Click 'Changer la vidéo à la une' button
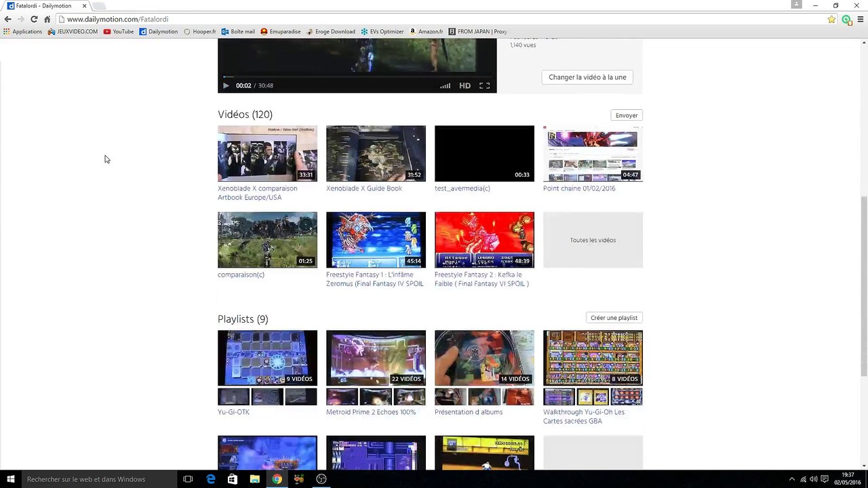The width and height of the screenshot is (868, 488). click(x=587, y=77)
